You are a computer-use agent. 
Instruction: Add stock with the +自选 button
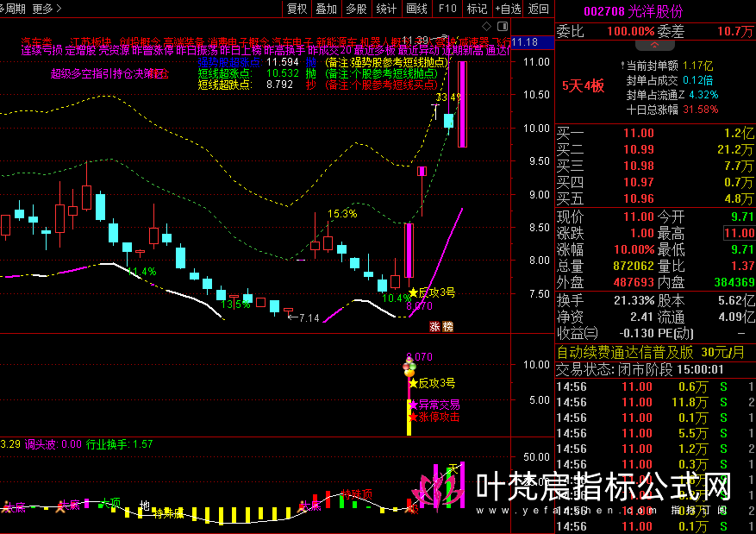pyautogui.click(x=509, y=9)
